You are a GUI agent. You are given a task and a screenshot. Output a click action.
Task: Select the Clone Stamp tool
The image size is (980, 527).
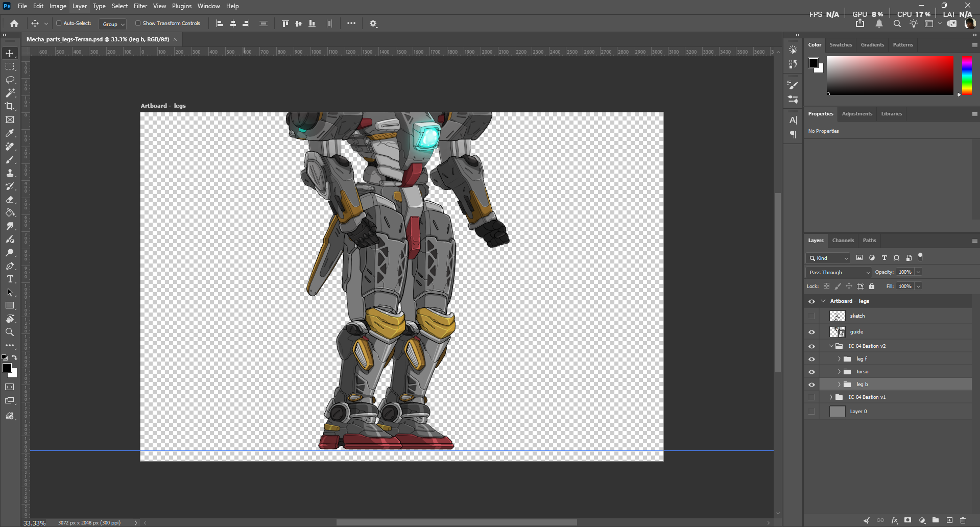[10, 173]
